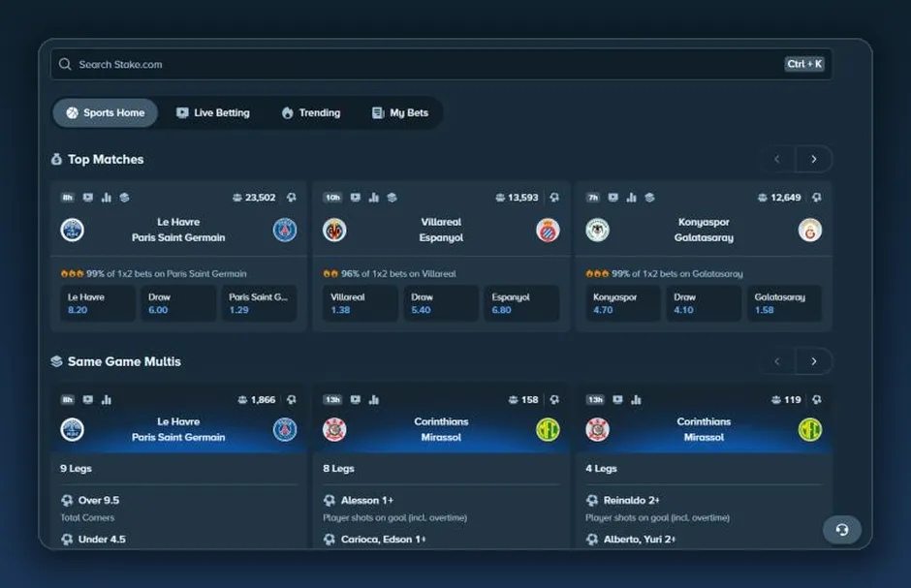This screenshot has height=588, width=911.
Task: Click the '9 Legs' label
Action: tap(77, 468)
